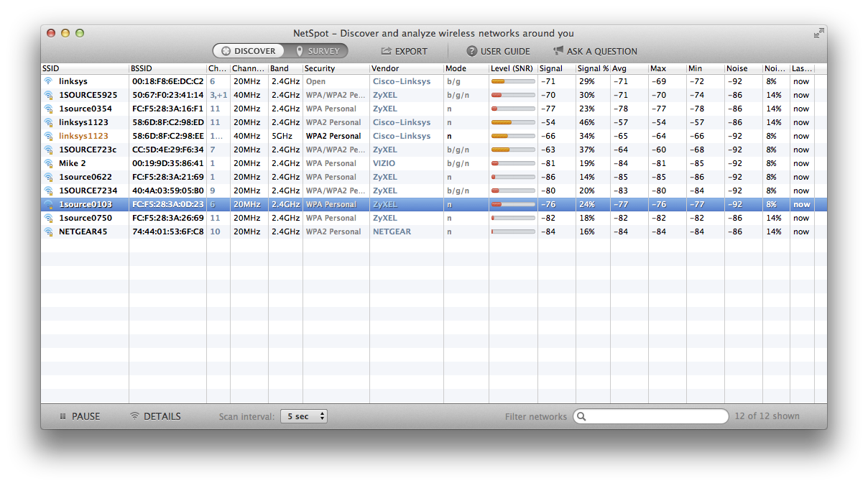Sort by Vendor column header
The image size is (868, 486).
(407, 68)
